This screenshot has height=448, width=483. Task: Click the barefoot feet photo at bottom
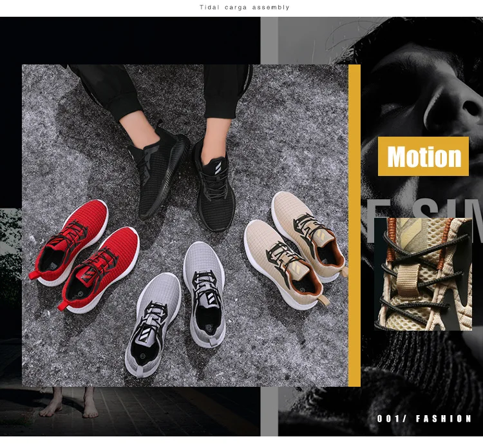tap(70, 402)
